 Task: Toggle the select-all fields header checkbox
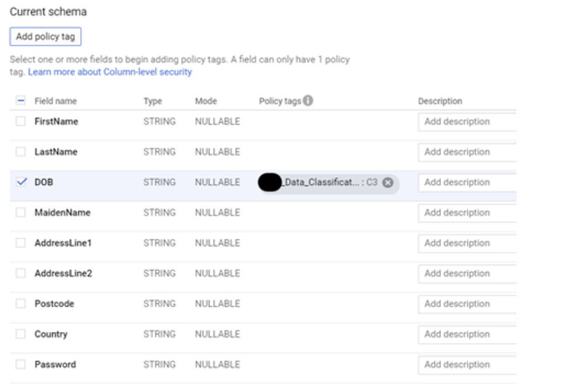pos(20,101)
